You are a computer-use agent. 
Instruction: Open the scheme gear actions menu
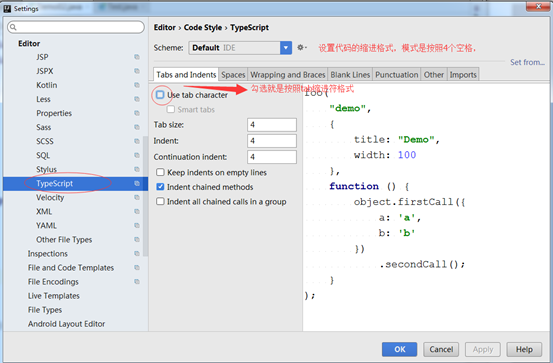coord(302,47)
